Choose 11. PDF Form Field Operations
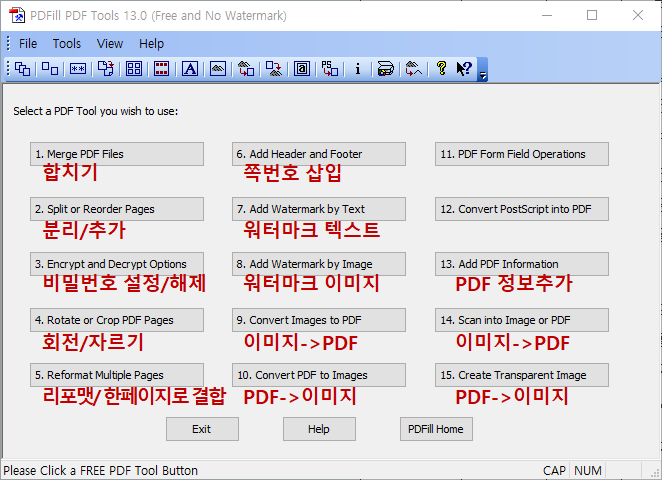This screenshot has width=662, height=480. click(522, 154)
